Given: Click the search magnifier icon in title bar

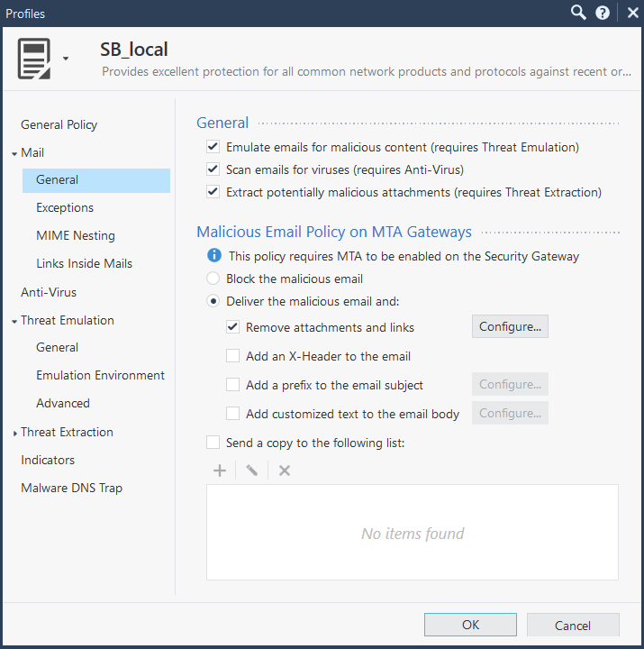Looking at the screenshot, I should tap(578, 13).
